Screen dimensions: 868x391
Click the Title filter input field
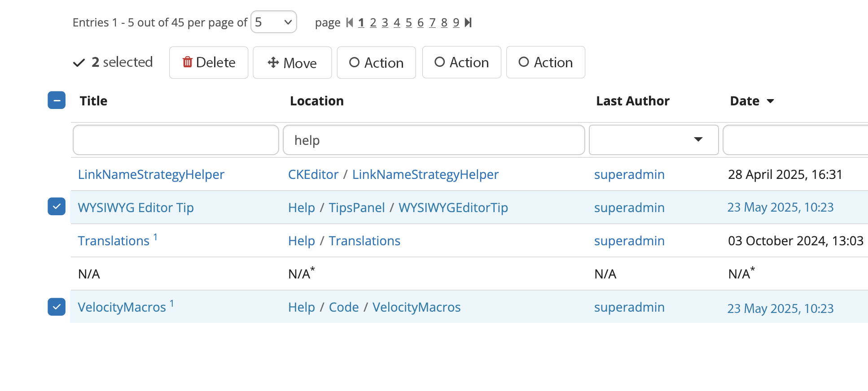coord(175,140)
